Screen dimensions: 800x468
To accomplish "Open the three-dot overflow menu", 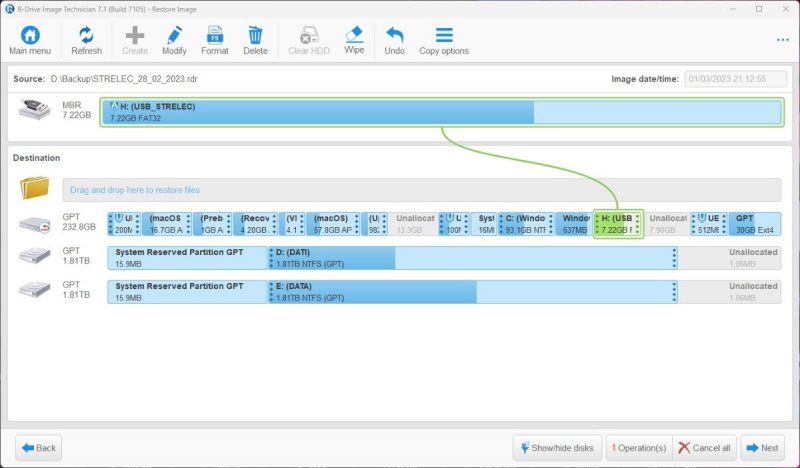I will point(783,40).
